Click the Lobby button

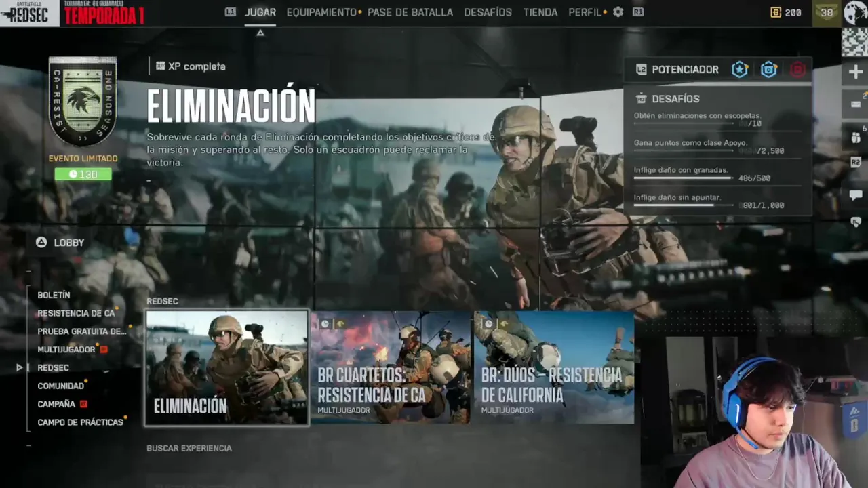(x=60, y=242)
